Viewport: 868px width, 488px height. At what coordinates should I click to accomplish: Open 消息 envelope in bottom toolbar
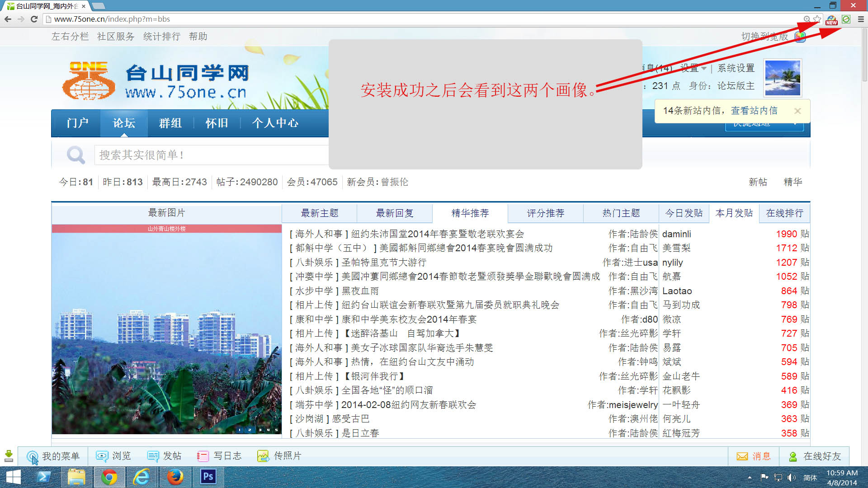coord(754,456)
